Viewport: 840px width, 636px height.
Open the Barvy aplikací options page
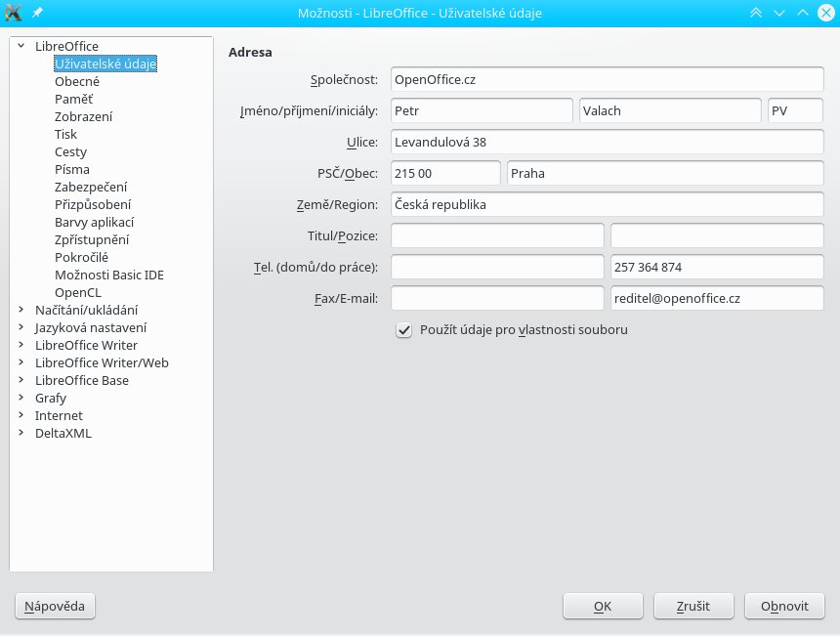tap(95, 223)
